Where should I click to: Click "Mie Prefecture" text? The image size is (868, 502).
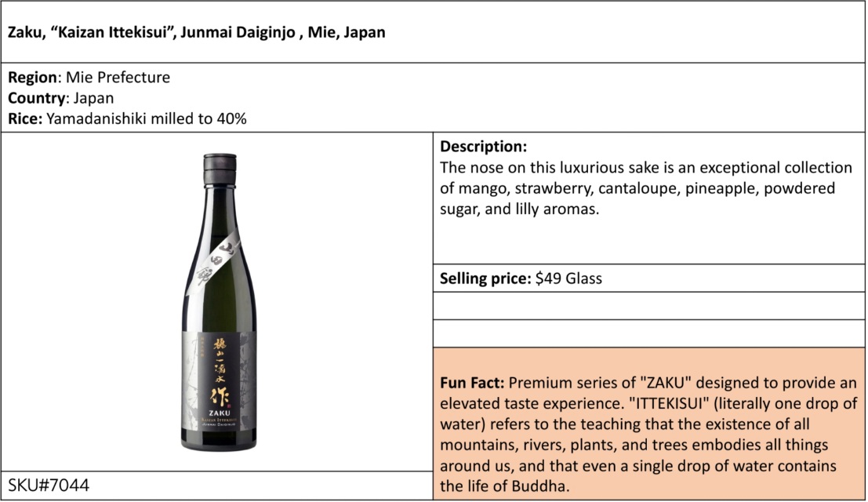(118, 77)
